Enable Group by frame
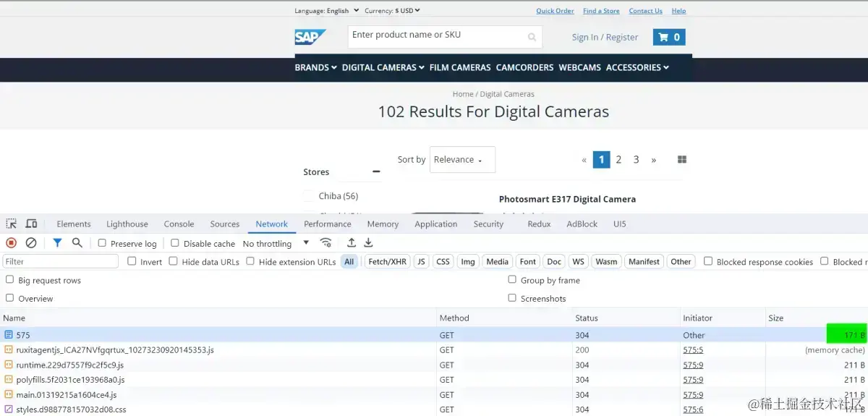868x416 pixels. pyautogui.click(x=512, y=279)
